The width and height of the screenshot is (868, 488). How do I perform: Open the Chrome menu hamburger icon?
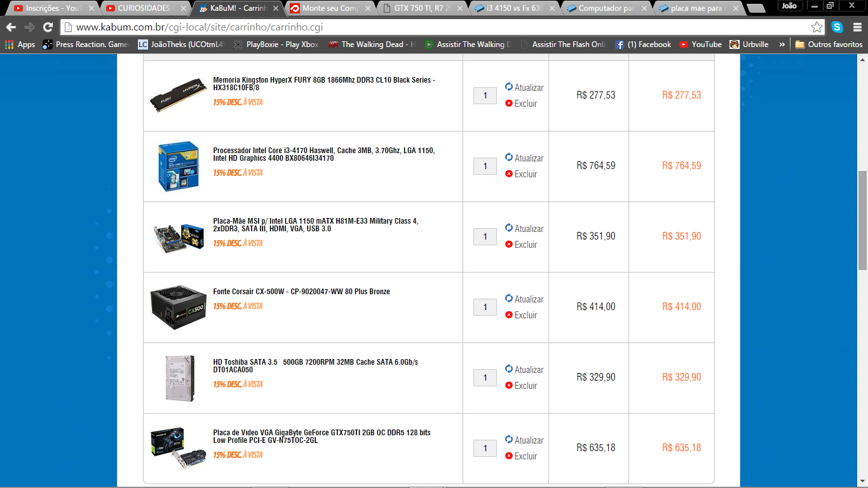click(x=856, y=27)
